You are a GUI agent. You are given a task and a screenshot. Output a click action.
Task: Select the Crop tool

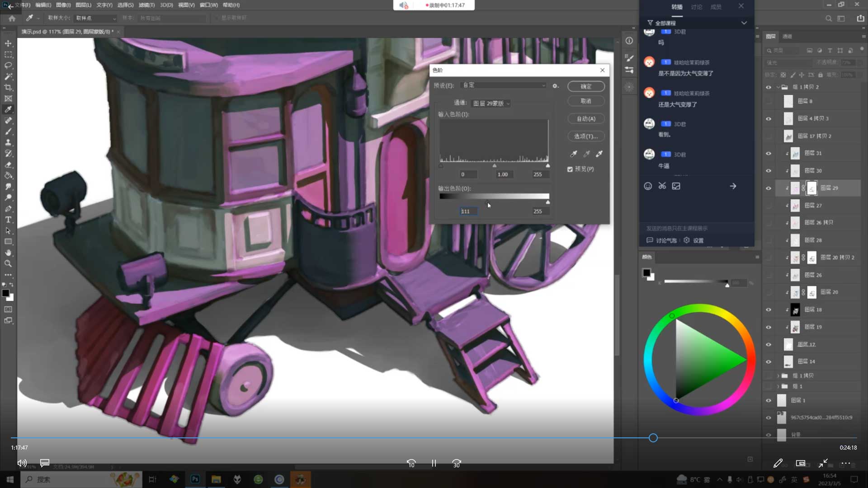pyautogui.click(x=8, y=87)
